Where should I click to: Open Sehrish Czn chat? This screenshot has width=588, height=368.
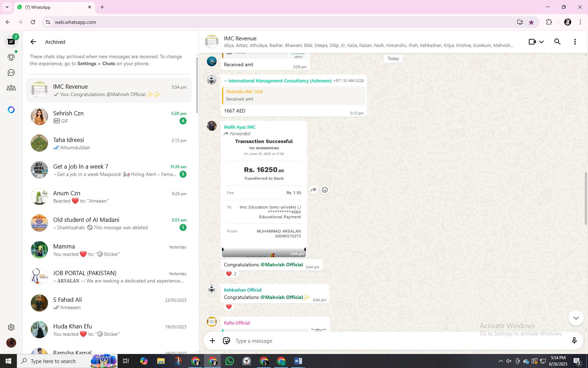click(x=109, y=117)
